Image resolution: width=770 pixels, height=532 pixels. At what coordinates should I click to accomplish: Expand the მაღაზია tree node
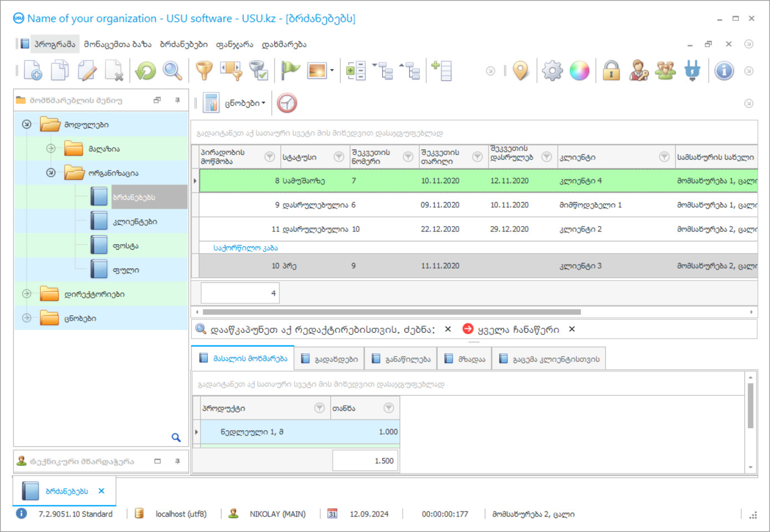click(51, 148)
